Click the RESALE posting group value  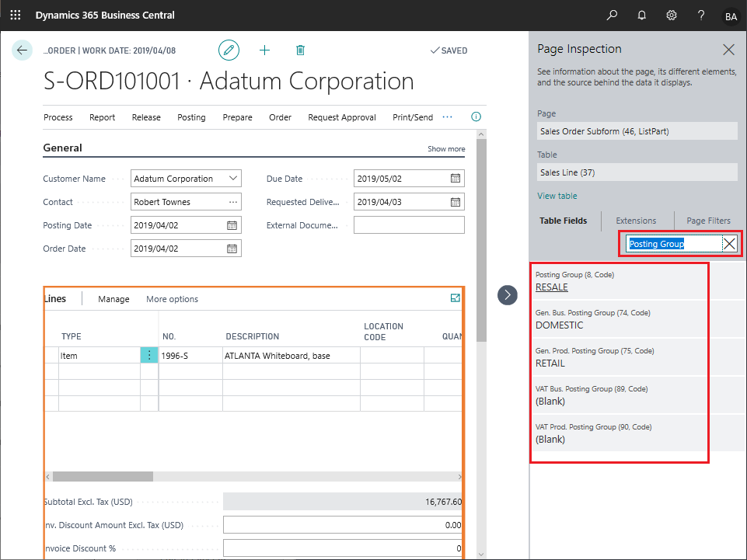click(x=552, y=287)
